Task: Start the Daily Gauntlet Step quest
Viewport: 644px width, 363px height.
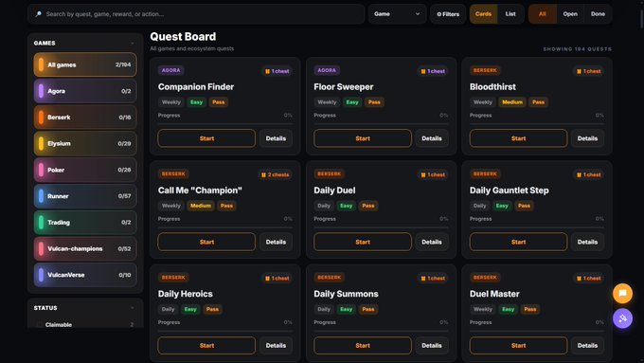Action: coord(518,242)
